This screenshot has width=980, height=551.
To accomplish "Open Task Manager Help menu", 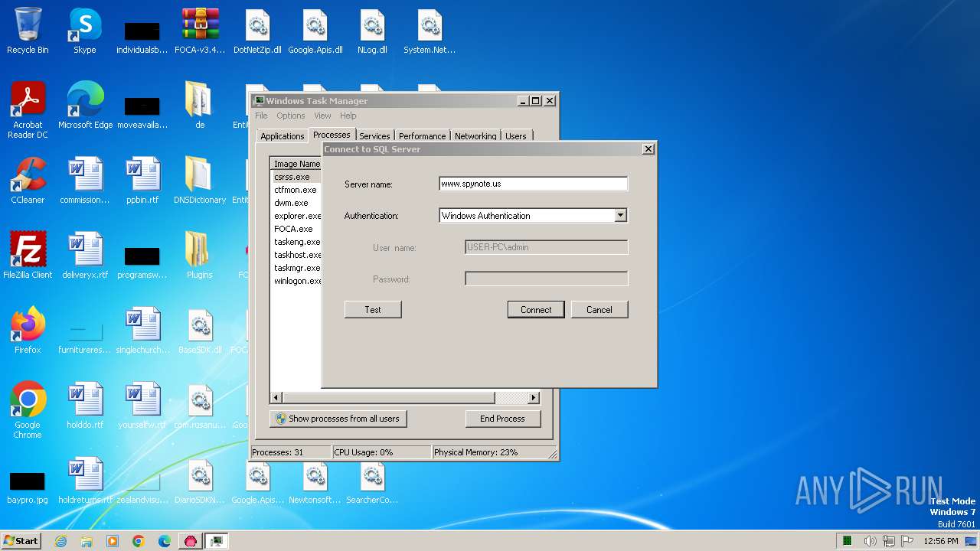I will click(x=348, y=116).
